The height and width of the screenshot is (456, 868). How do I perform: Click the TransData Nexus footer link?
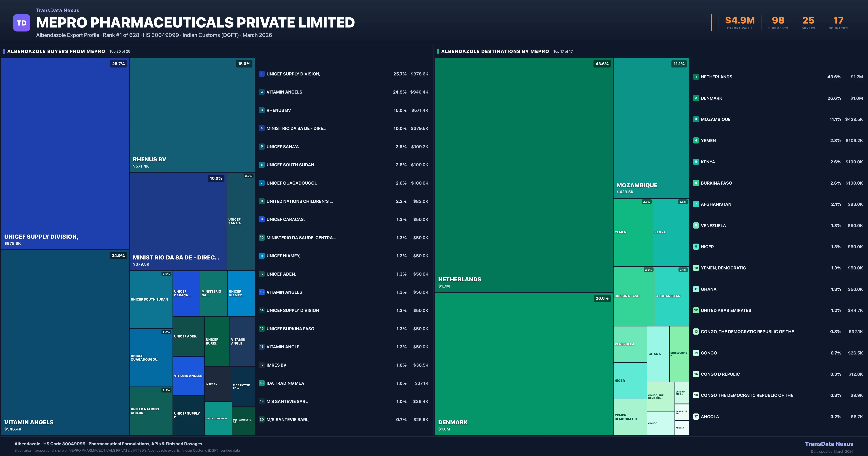[x=829, y=444]
